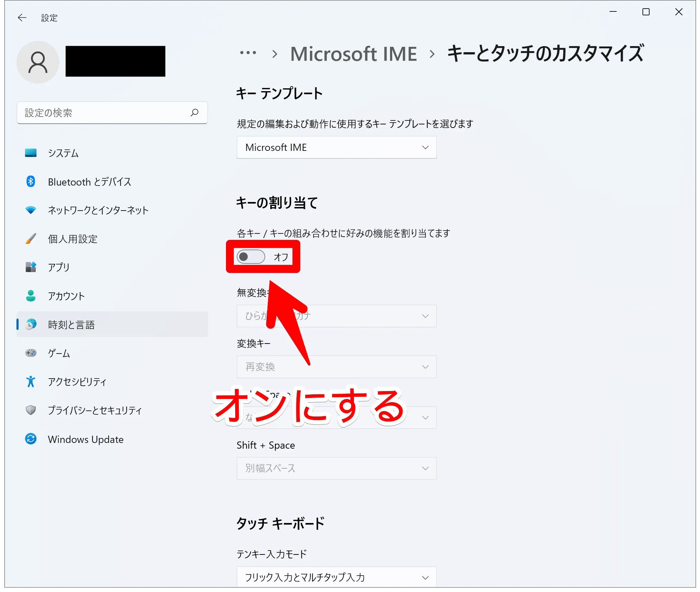Click the Windows Update sync icon

pyautogui.click(x=31, y=439)
